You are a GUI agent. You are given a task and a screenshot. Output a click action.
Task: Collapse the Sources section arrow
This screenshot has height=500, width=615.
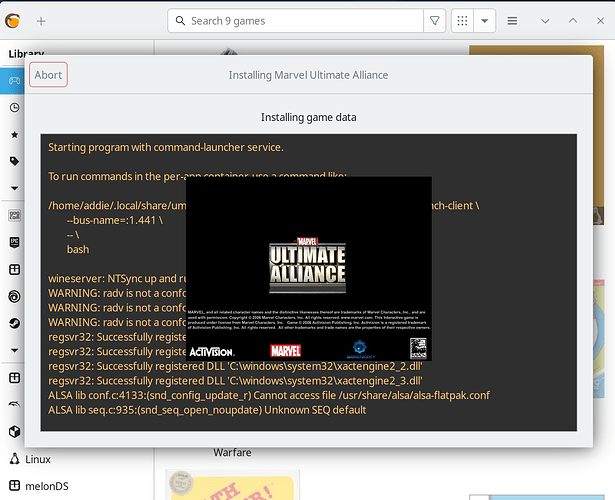15,350
